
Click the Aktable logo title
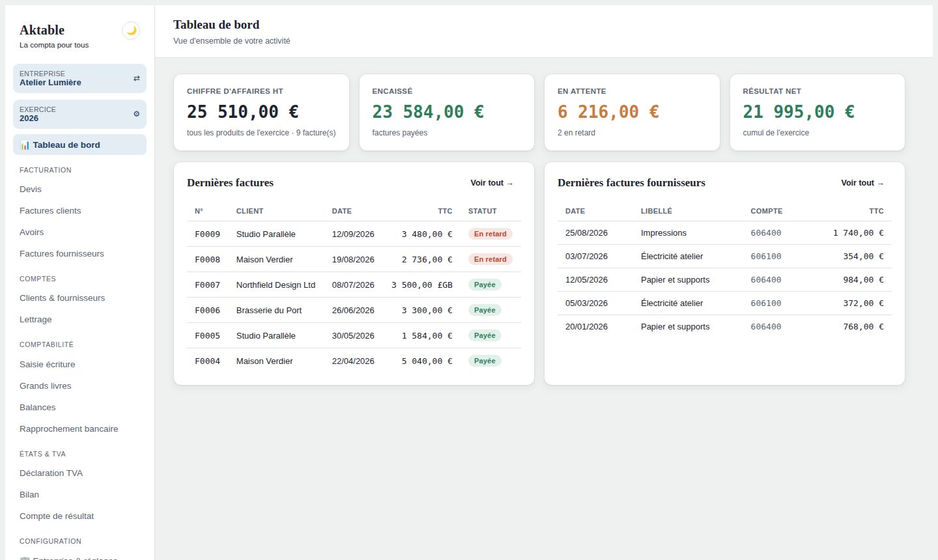point(42,30)
